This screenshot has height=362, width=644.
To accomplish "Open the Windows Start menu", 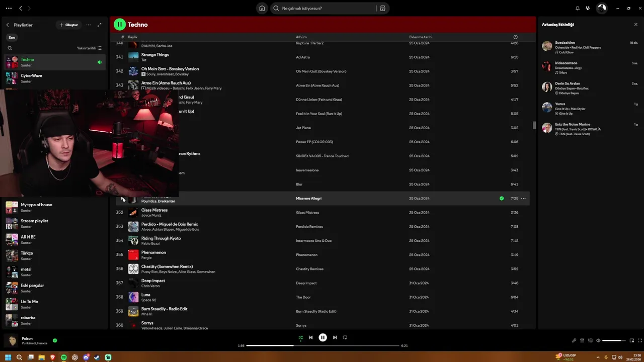I will [x=8, y=357].
